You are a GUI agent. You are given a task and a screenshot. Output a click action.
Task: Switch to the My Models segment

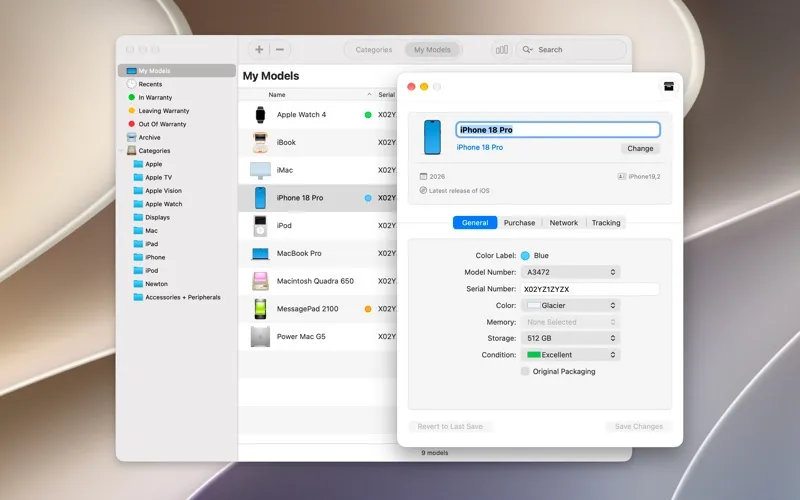432,49
